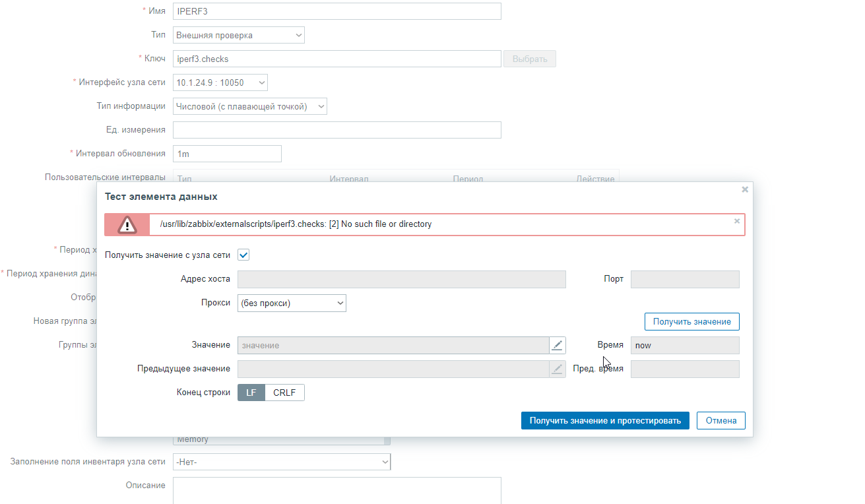Toggle Получить значение с узла сети checkbox
The height and width of the screenshot is (504, 865).
(x=243, y=255)
